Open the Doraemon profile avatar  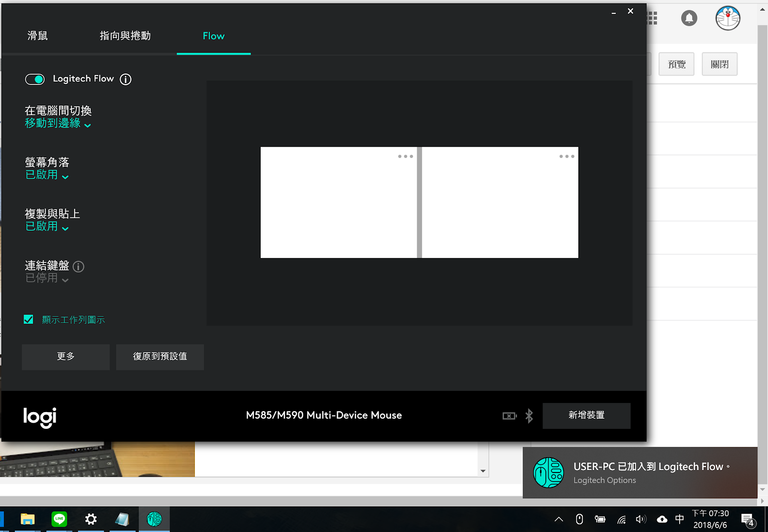pyautogui.click(x=728, y=19)
